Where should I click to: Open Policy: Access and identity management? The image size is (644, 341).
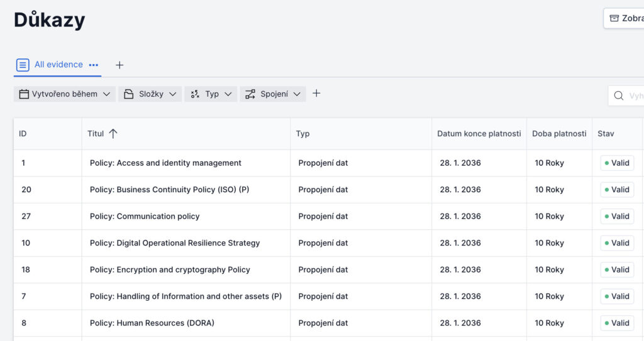click(x=165, y=163)
